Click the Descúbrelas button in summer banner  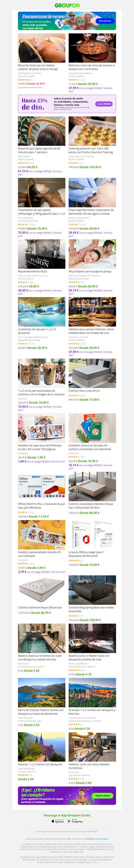click(x=105, y=21)
